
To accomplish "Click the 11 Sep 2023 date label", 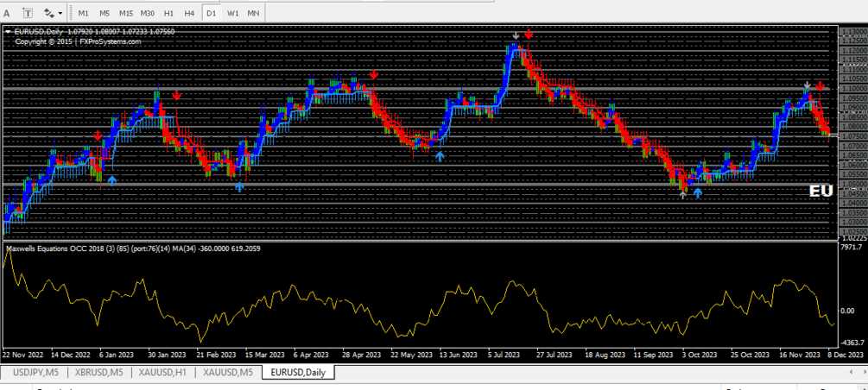I will click(654, 355).
